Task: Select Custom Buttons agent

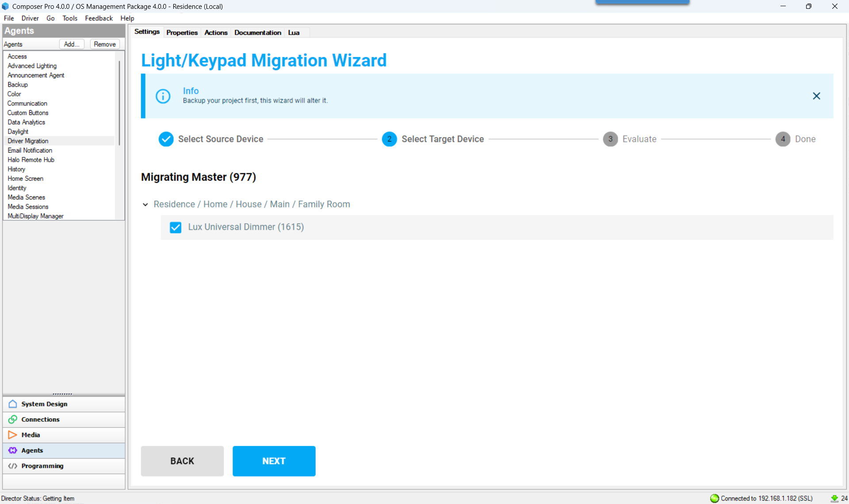Action: pos(28,113)
